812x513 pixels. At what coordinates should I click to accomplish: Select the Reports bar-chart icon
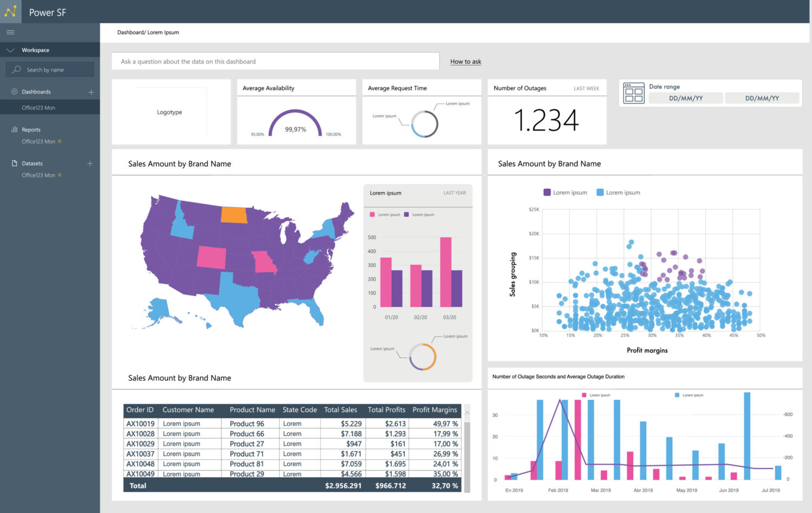point(13,129)
